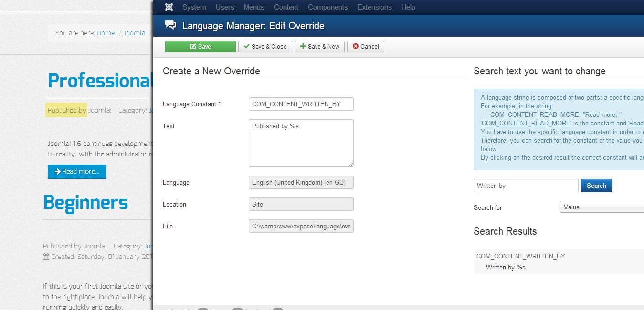Click the blue Search button
This screenshot has height=310, width=644.
(596, 186)
